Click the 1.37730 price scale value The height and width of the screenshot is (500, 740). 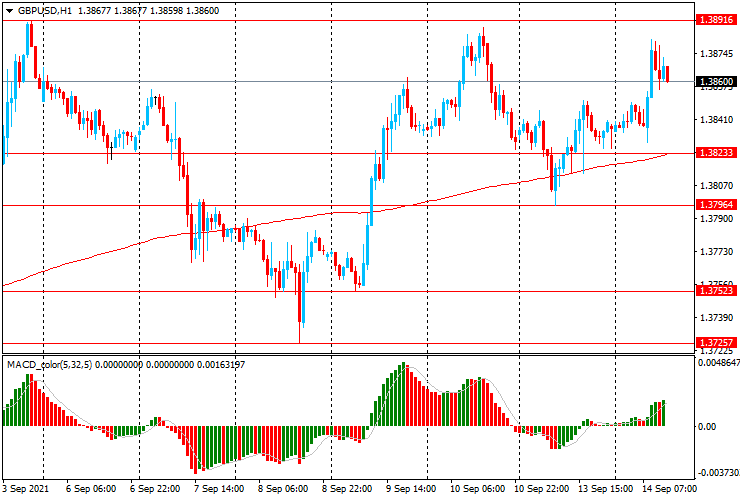click(x=717, y=252)
